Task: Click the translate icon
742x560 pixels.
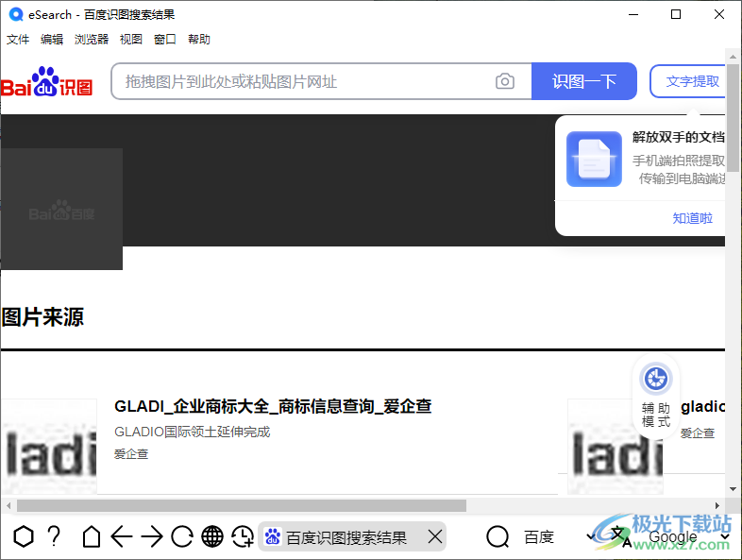Action: [621, 536]
